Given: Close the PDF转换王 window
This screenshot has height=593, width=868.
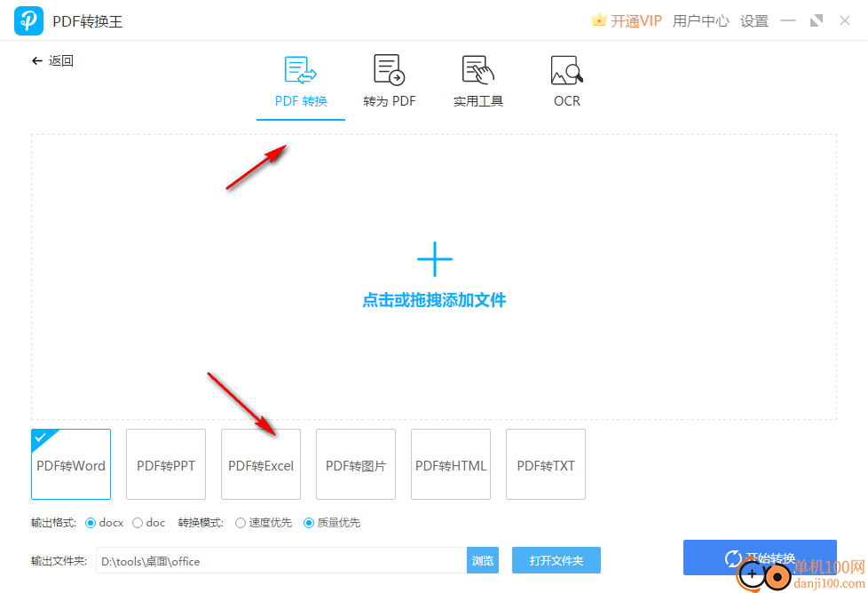Looking at the screenshot, I should 844,21.
